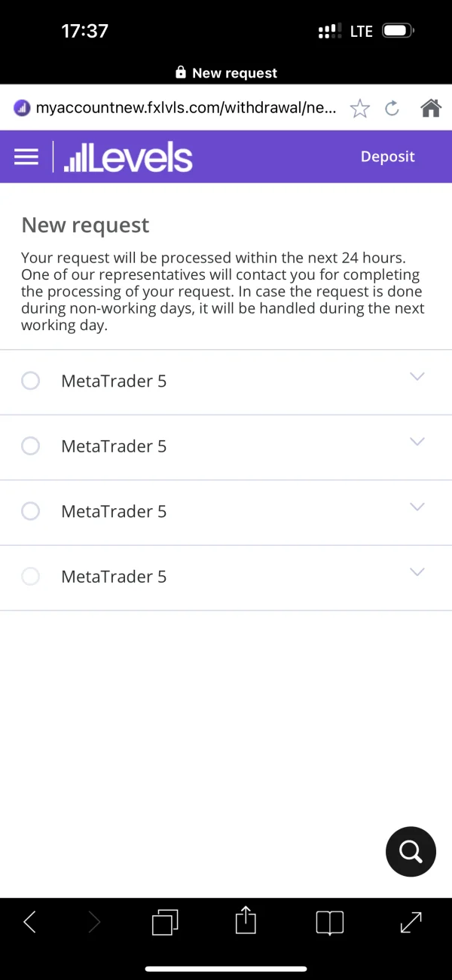The height and width of the screenshot is (980, 452).
Task: Expand the second MetaTrader 5 row chevron
Action: pos(417,442)
